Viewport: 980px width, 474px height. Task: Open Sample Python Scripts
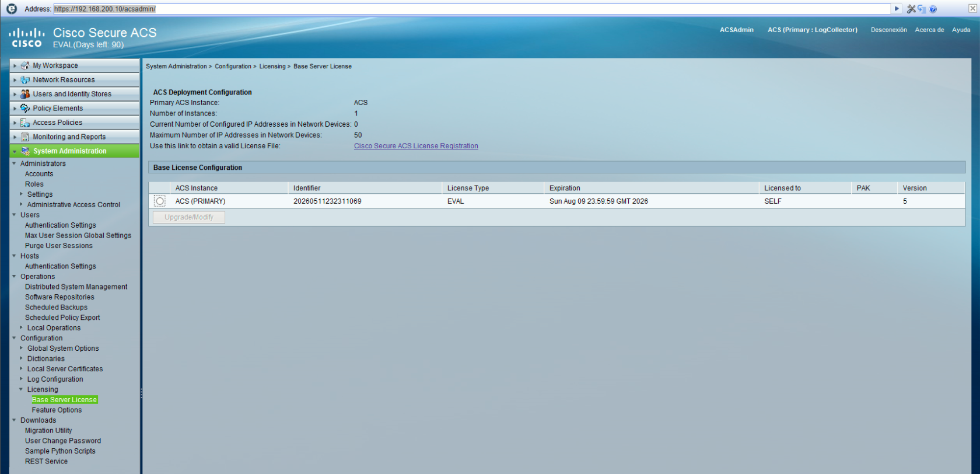(60, 451)
